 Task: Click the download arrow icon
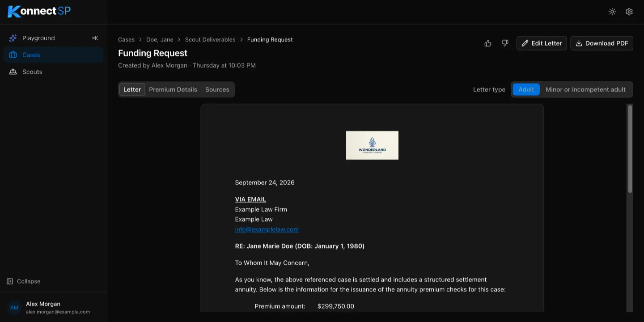tap(579, 43)
